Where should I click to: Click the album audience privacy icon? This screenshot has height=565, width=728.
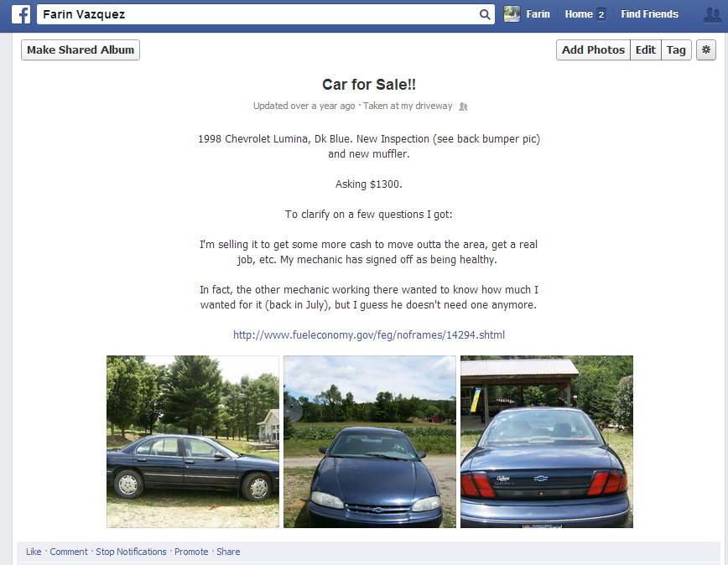(x=463, y=106)
